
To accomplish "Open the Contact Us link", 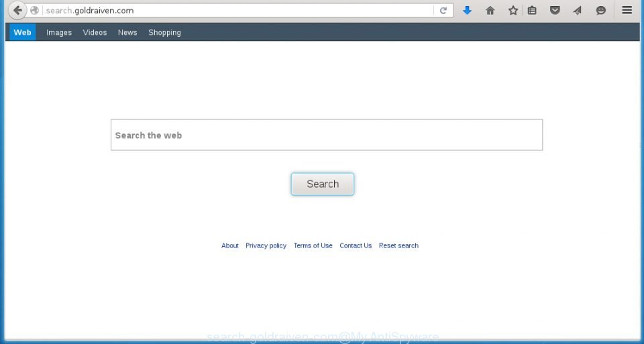I will click(356, 245).
